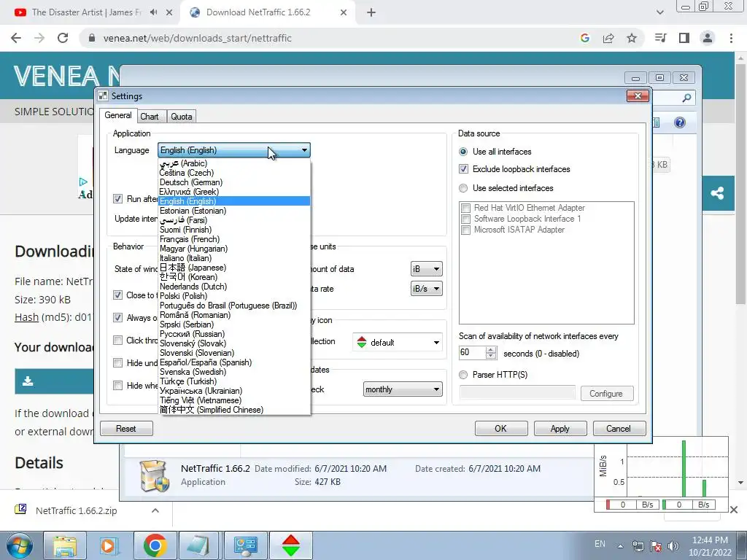Click the scan interval seconds stepper
This screenshot has height=560, width=747.
(x=491, y=353)
